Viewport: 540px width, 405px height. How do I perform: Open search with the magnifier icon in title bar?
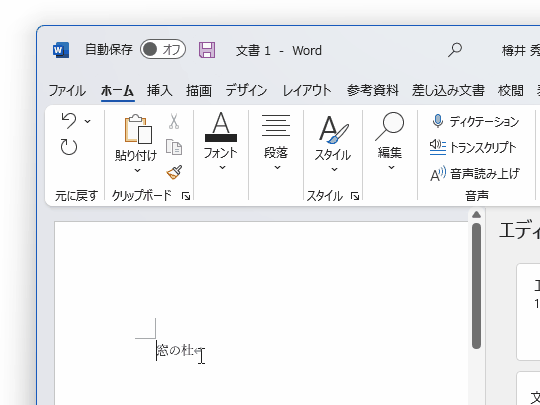click(455, 50)
